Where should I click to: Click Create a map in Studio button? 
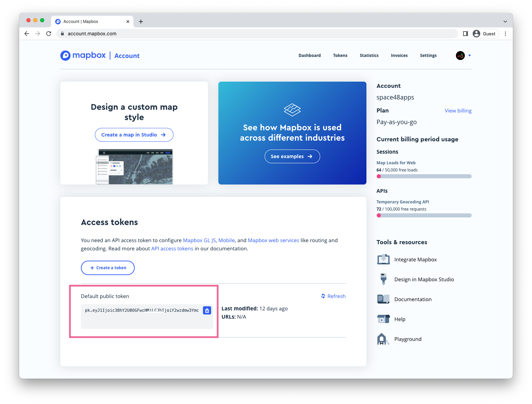[134, 135]
